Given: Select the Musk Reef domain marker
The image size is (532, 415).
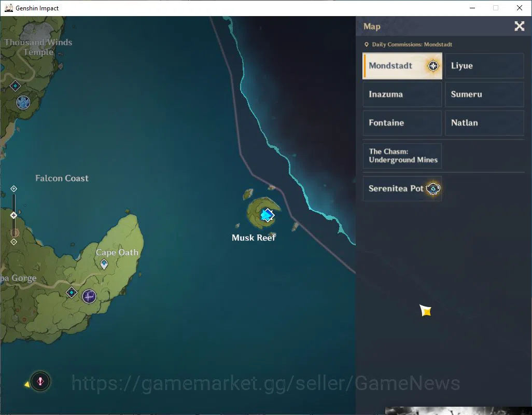Looking at the screenshot, I should pos(268,215).
